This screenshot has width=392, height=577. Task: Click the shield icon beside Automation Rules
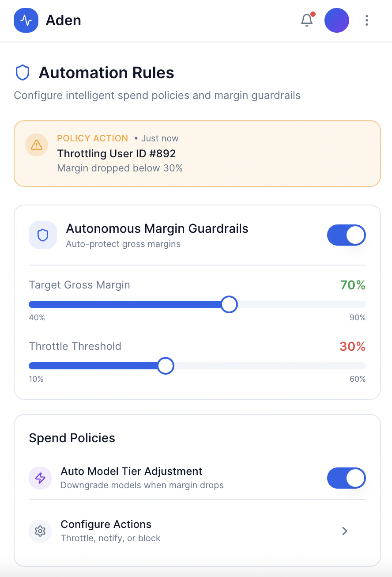pos(23,73)
